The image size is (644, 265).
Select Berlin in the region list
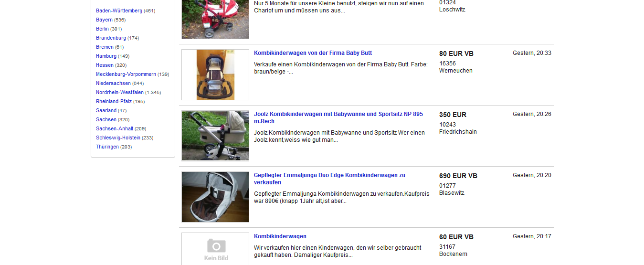click(x=102, y=29)
